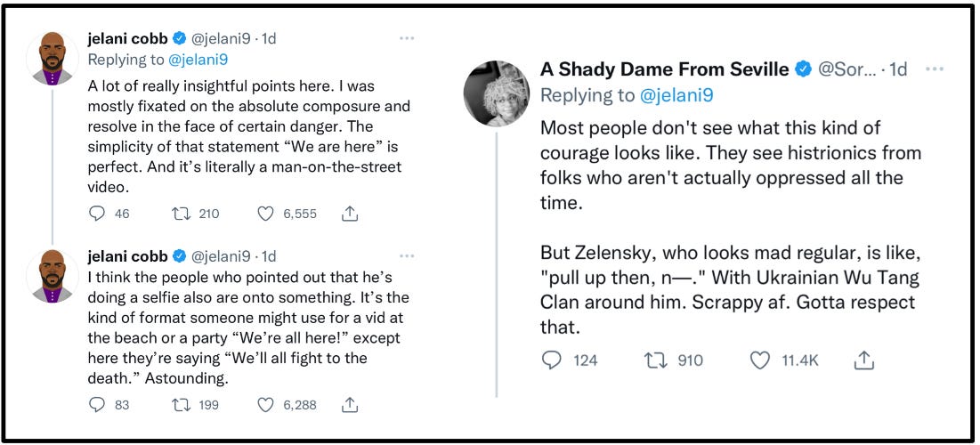This screenshot has width=980, height=445.
Task: Share the 'absolute composure' tweet
Action: (x=350, y=214)
